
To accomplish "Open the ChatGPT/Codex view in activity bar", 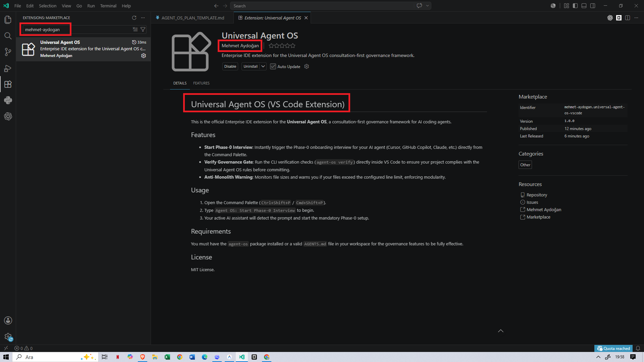I will click(8, 116).
